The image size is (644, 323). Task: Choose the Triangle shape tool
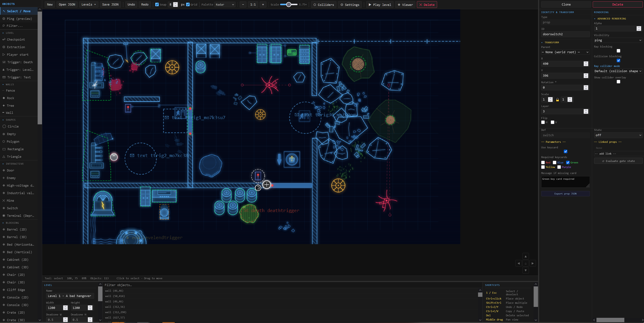coord(19,157)
